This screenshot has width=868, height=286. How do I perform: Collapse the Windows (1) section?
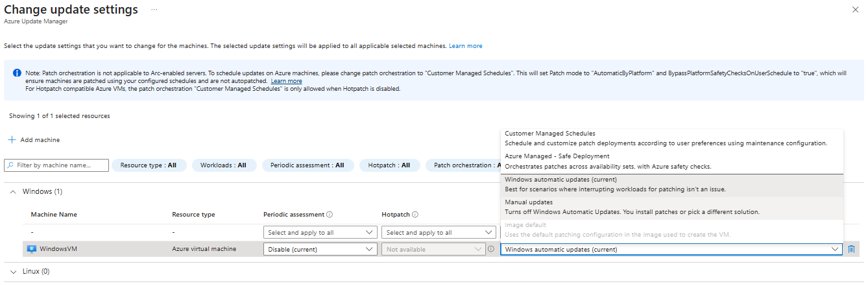click(x=14, y=192)
